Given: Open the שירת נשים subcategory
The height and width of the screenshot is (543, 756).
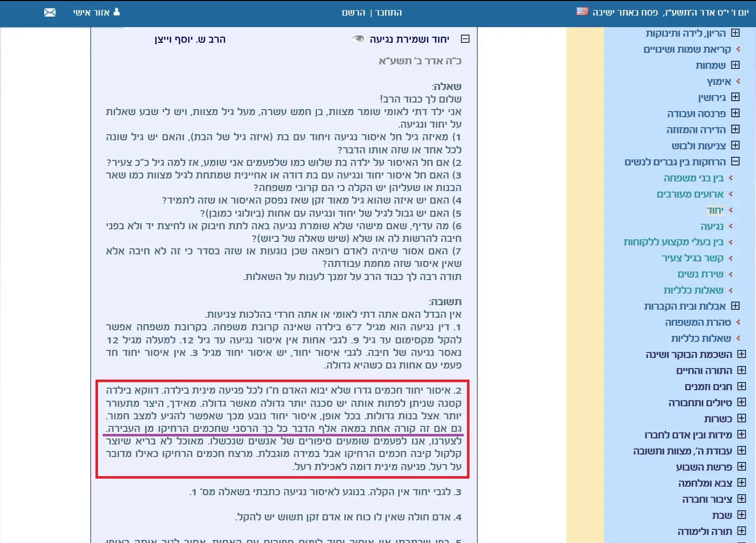Looking at the screenshot, I should [x=700, y=274].
